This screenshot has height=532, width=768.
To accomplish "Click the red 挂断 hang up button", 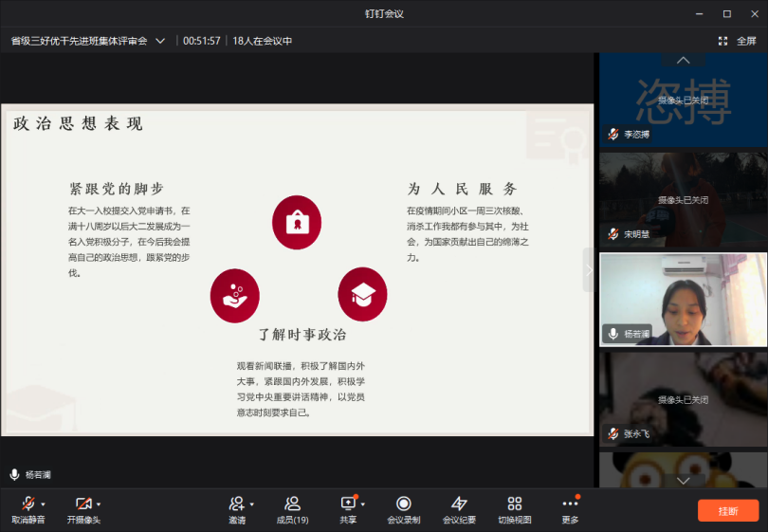I will tap(728, 510).
